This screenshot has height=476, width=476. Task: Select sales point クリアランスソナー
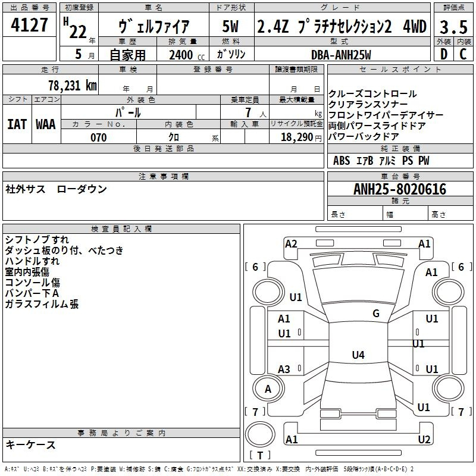tap(368, 105)
